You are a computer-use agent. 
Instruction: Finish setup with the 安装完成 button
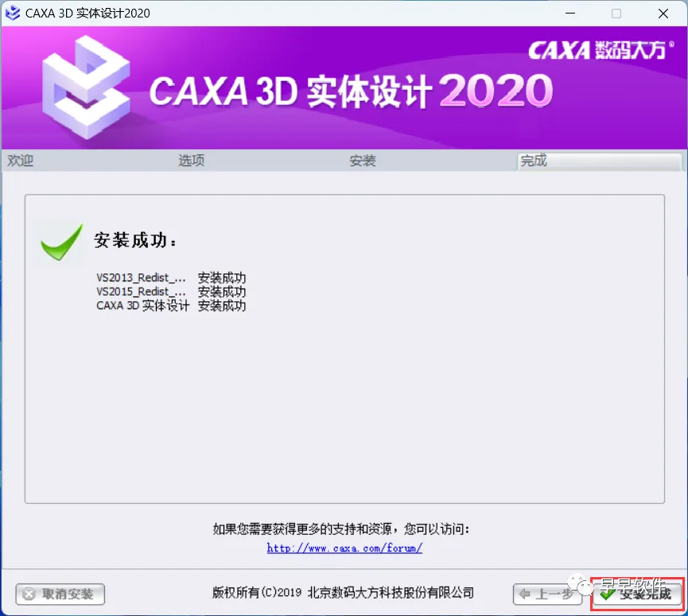pyautogui.click(x=637, y=594)
